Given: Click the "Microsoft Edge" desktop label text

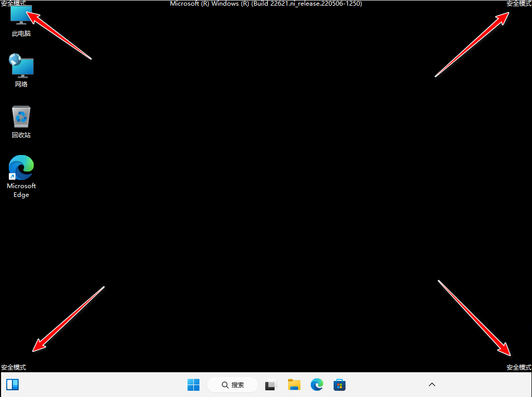Looking at the screenshot, I should (x=21, y=190).
